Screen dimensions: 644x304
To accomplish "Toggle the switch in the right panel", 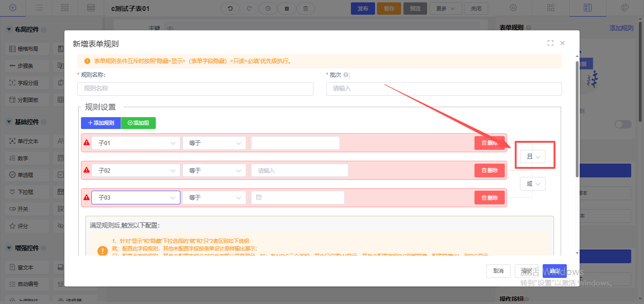I will 623,124.
